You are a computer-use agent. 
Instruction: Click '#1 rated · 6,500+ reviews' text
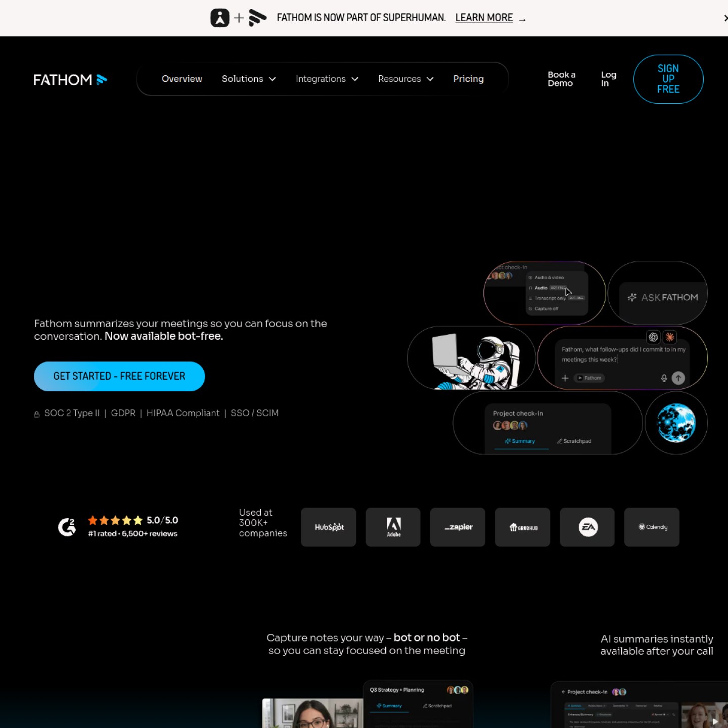tap(132, 534)
